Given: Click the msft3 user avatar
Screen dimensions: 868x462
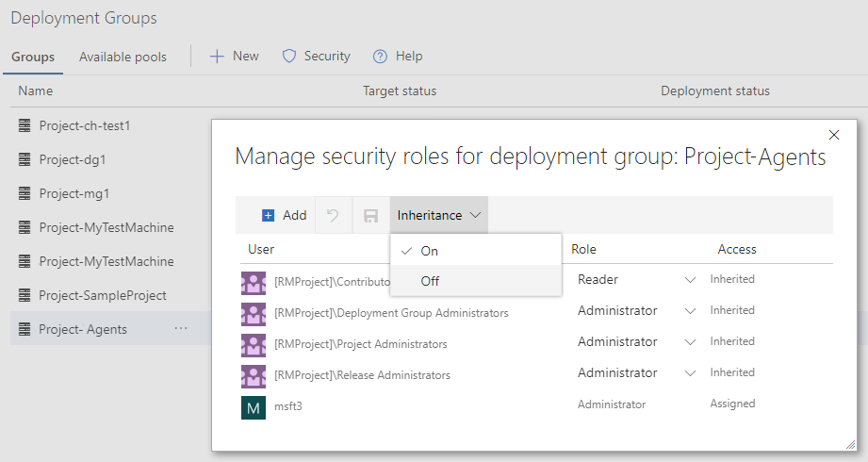Looking at the screenshot, I should point(253,406).
